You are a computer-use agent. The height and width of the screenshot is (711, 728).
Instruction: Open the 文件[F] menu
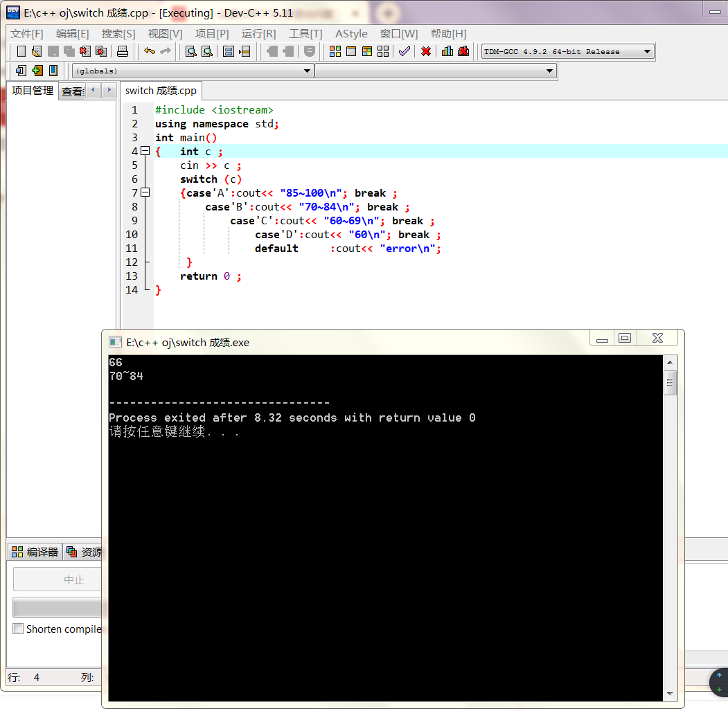coord(27,34)
